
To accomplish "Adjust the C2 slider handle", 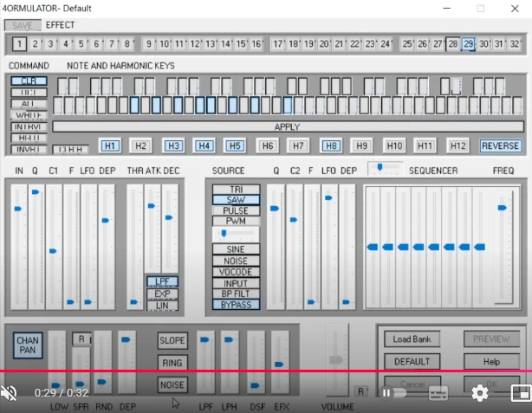I will 294,220.
